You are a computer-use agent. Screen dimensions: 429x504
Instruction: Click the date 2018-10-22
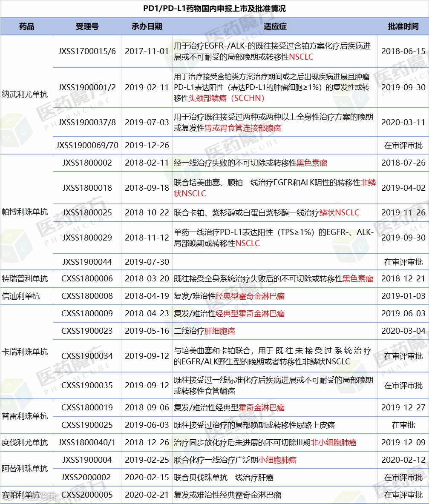pyautogui.click(x=147, y=212)
